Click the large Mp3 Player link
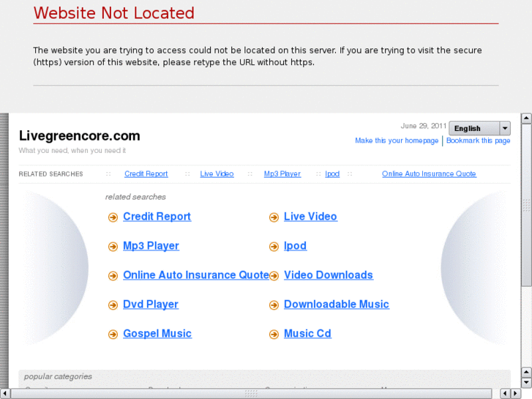The width and height of the screenshot is (532, 399). click(151, 246)
